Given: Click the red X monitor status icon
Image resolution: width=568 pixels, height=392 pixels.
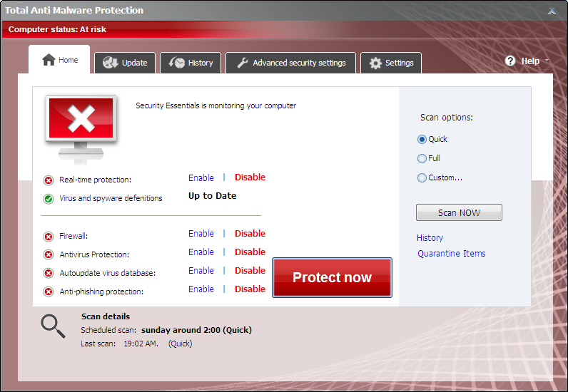Looking at the screenshot, I should point(81,129).
